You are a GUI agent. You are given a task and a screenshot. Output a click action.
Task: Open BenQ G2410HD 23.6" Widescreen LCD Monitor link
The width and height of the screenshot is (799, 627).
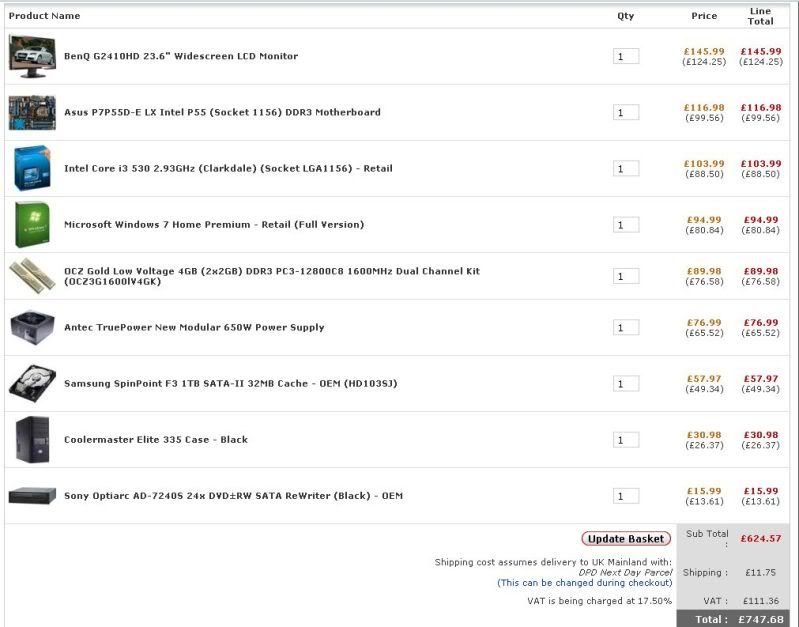pos(181,56)
